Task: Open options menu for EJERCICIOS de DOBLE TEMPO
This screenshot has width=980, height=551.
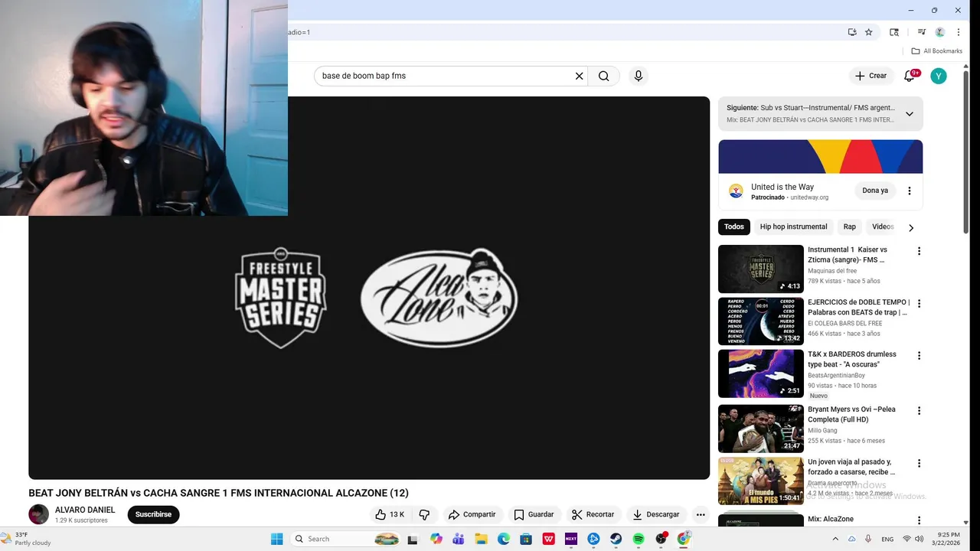Action: (x=919, y=304)
